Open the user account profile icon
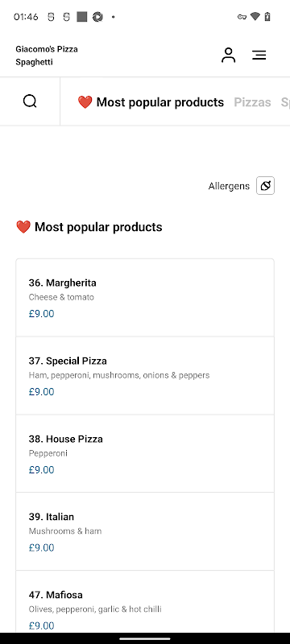Viewport: 290px width, 644px height. [229, 56]
